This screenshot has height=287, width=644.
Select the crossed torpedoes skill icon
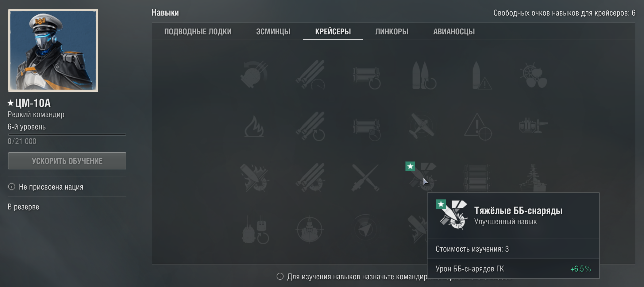pyautogui.click(x=365, y=178)
